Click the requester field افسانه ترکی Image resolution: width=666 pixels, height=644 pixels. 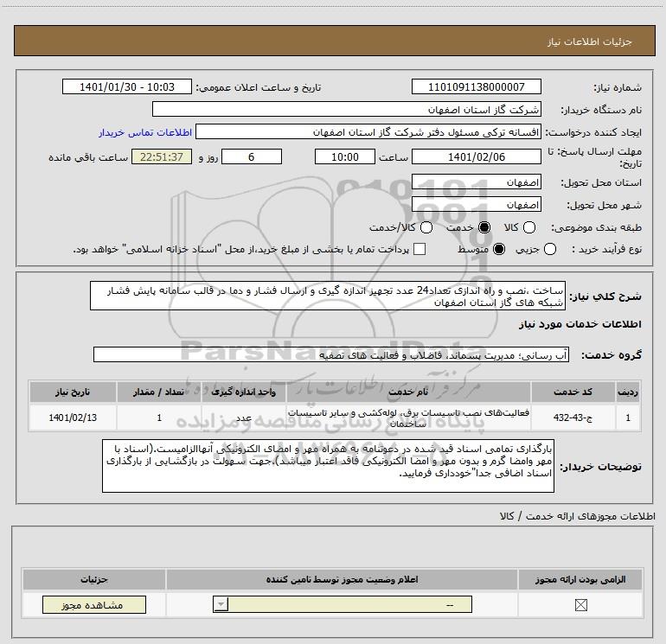368,131
